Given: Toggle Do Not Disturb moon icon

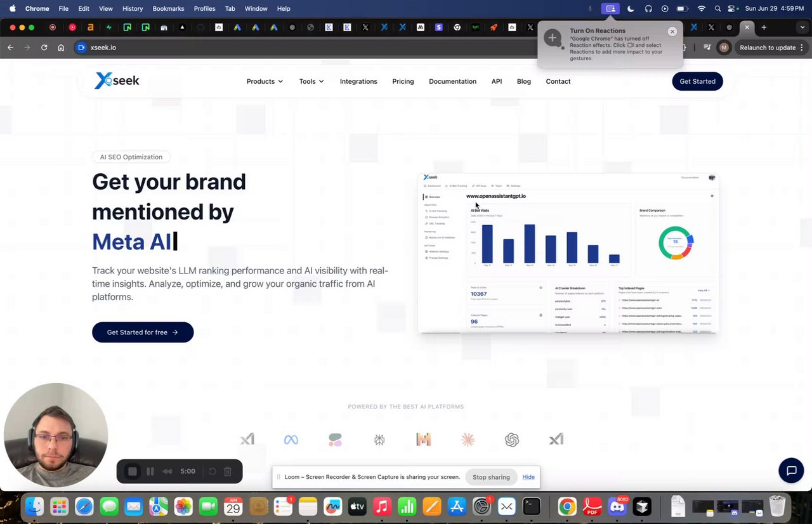Looking at the screenshot, I should 631,8.
